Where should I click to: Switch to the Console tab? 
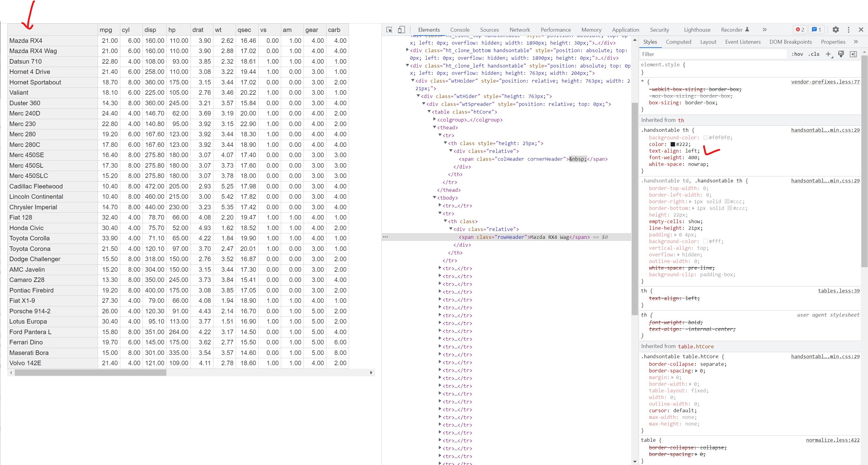tap(460, 30)
